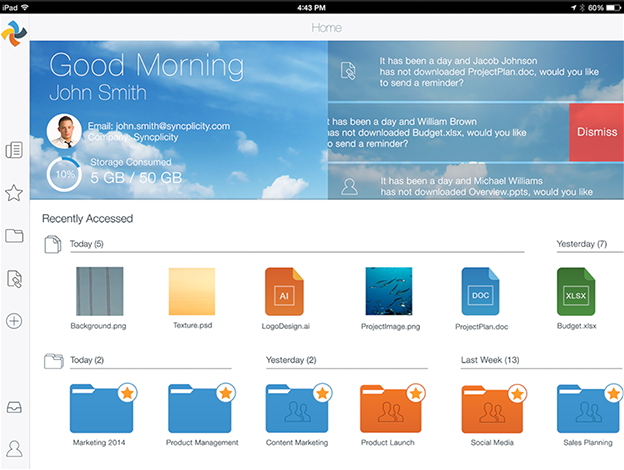This screenshot has width=624, height=470.
Task: Open the shared links document icon in sidebar
Action: point(14,279)
